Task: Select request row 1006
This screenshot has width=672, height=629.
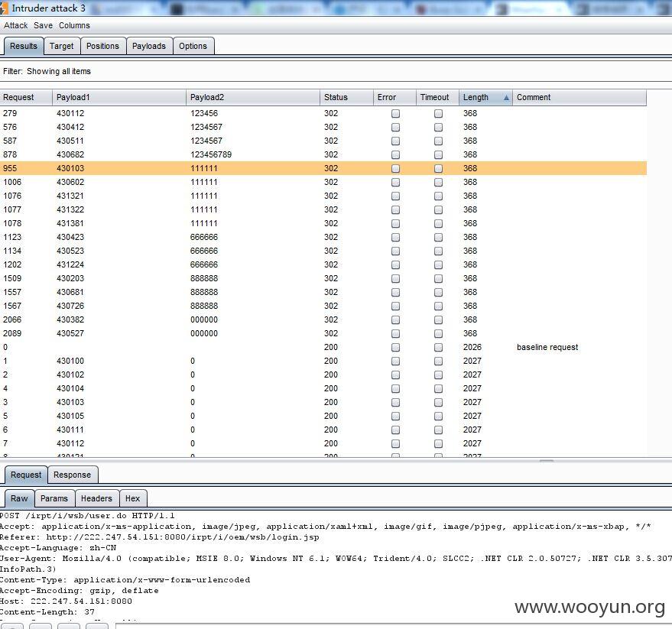Action: 323,182
